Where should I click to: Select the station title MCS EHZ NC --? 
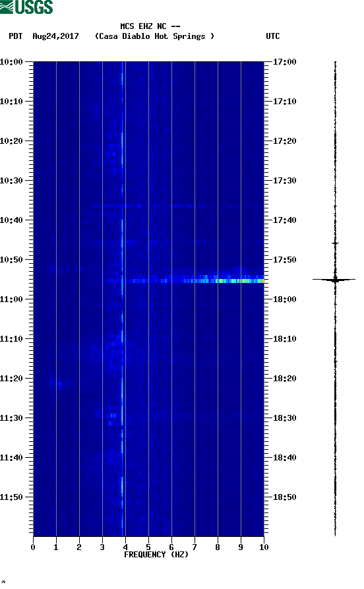point(150,26)
